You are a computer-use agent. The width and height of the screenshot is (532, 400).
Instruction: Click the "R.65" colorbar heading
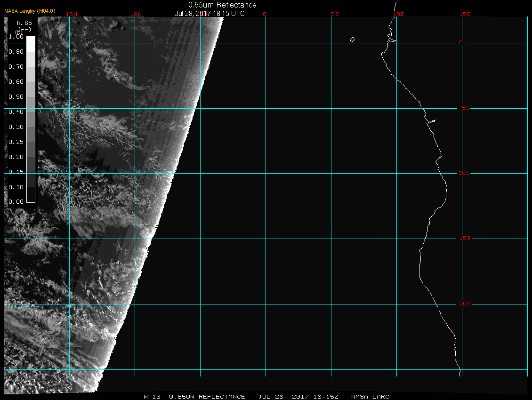24,23
